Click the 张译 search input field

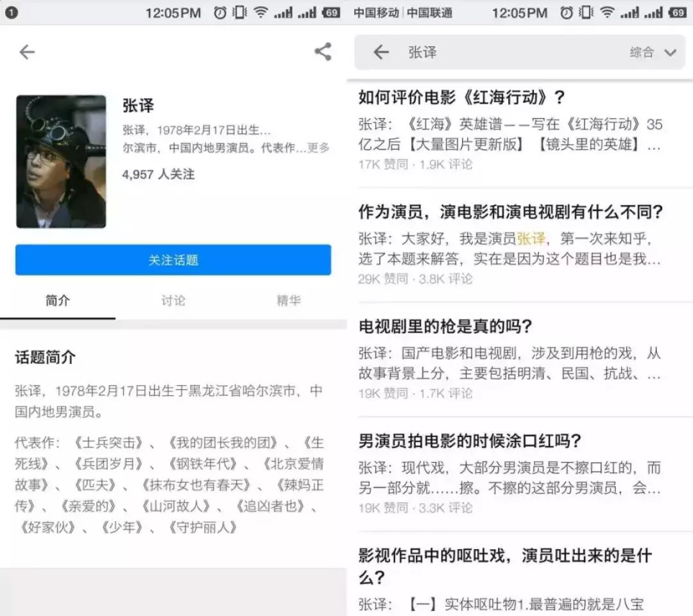coord(520,52)
